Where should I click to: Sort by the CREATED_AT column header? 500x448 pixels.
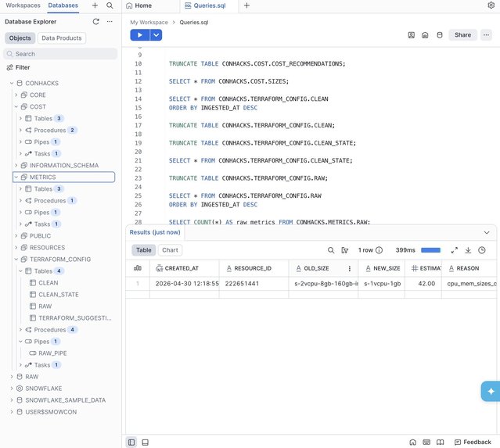pos(185,268)
